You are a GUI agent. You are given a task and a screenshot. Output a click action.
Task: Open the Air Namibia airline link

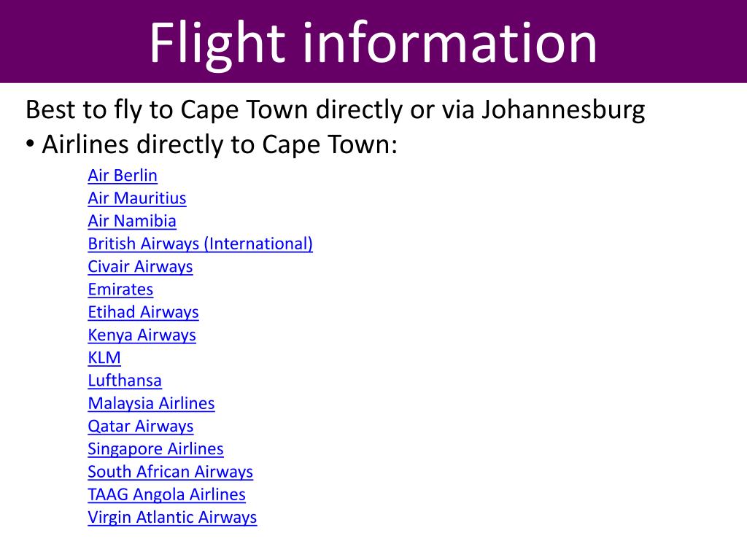click(x=132, y=221)
